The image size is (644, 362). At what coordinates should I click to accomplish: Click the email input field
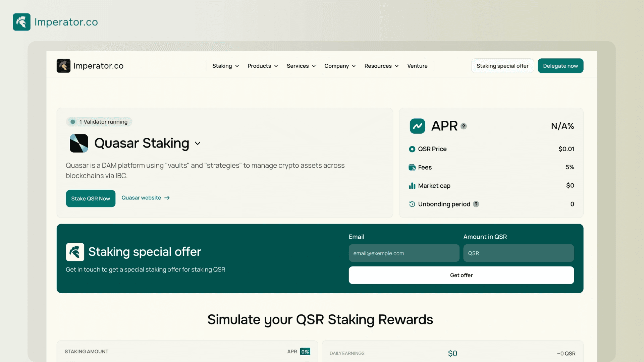click(404, 252)
